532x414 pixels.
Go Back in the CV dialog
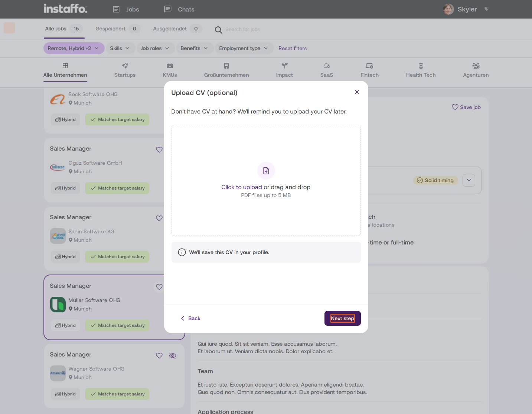[190, 318]
